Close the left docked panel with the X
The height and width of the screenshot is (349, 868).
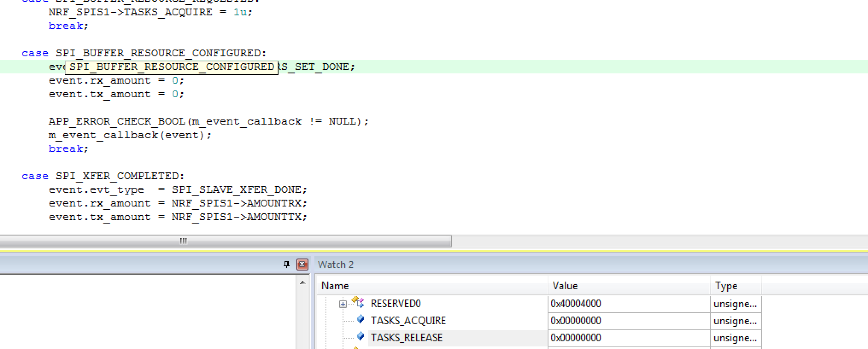pos(302,265)
